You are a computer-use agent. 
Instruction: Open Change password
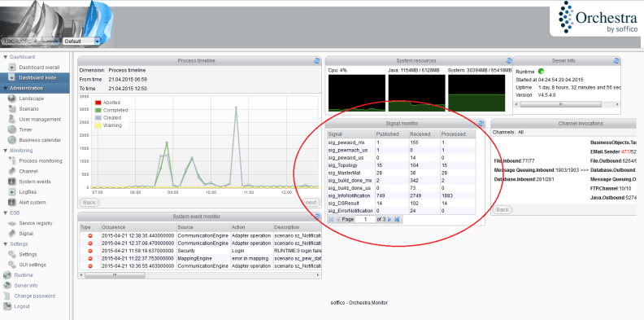(34, 296)
